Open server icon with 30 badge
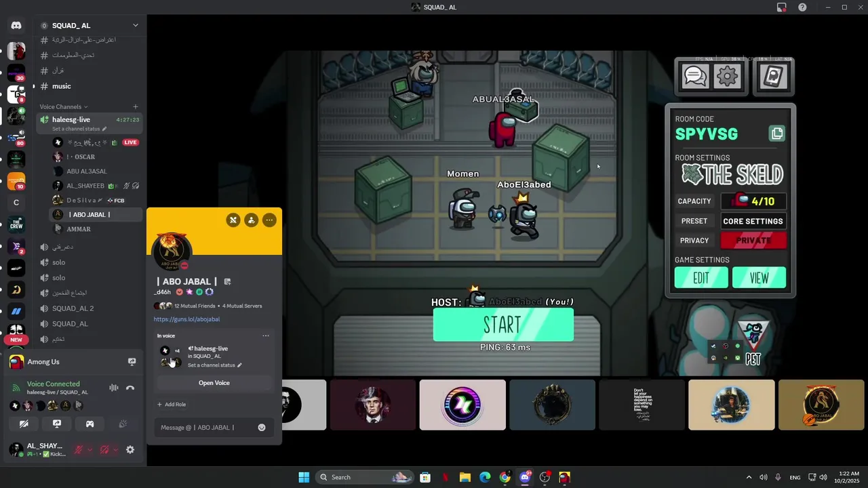Image resolution: width=868 pixels, height=488 pixels. 16,73
